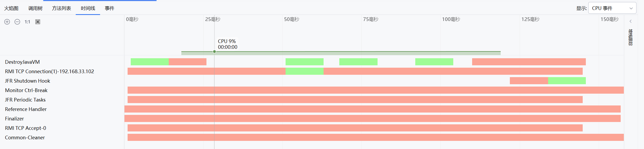Click the 100毫秒 ruler mark

tap(451, 19)
